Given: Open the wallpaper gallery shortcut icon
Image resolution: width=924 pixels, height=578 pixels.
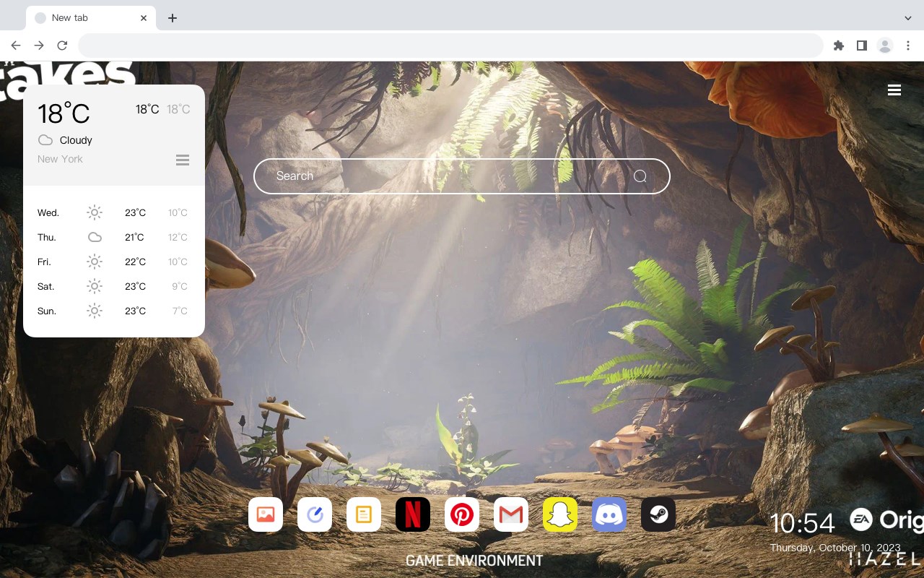Looking at the screenshot, I should [266, 514].
